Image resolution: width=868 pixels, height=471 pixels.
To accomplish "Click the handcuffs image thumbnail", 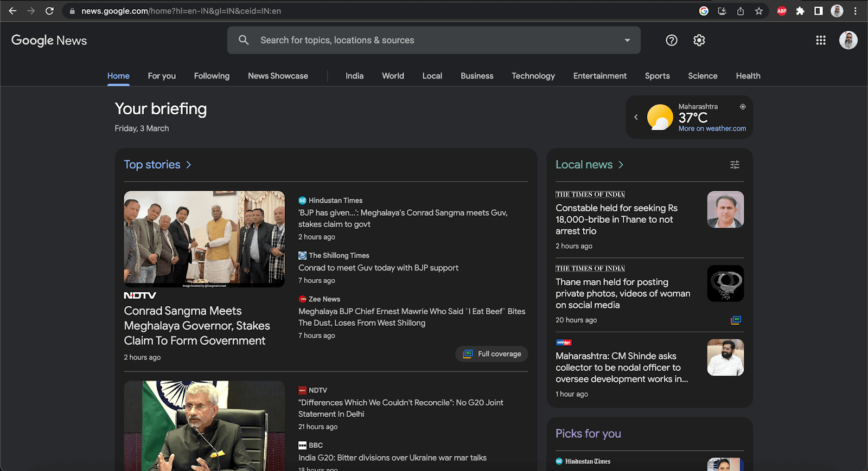I will (x=725, y=283).
